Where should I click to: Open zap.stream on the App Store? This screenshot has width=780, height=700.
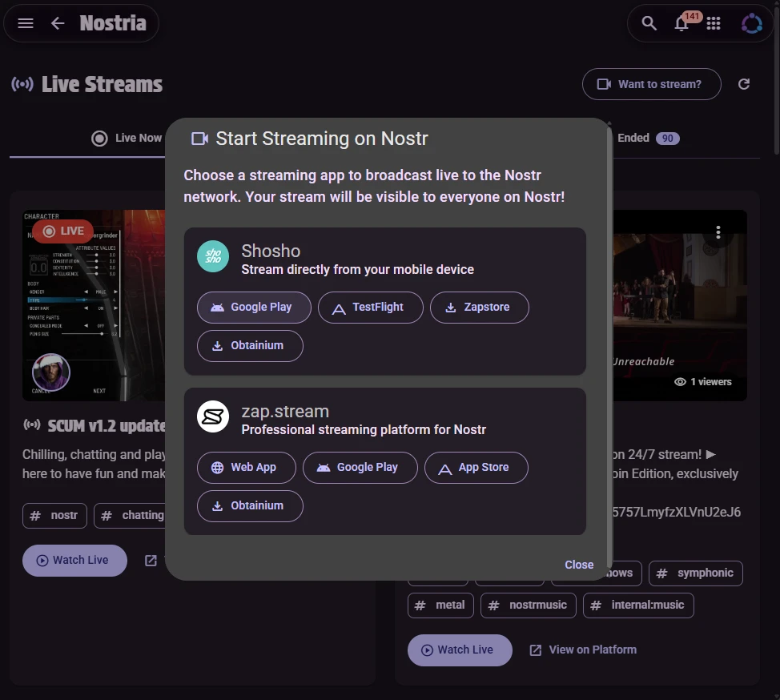(x=476, y=467)
